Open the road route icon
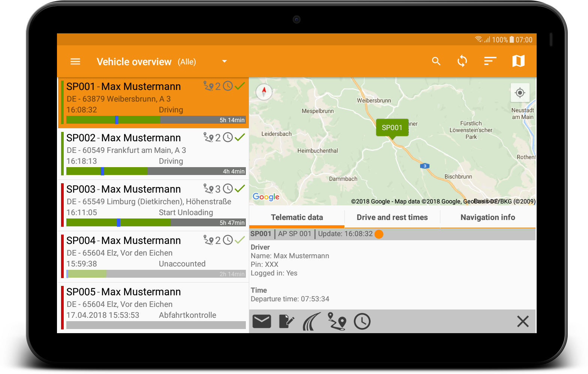Viewport: 588px width, 374px height. (x=312, y=322)
